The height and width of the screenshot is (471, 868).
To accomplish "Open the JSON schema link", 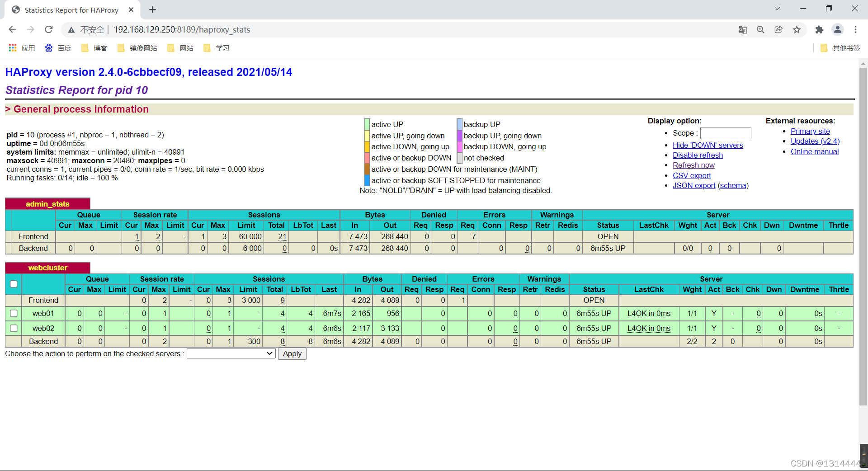I will click(x=733, y=185).
